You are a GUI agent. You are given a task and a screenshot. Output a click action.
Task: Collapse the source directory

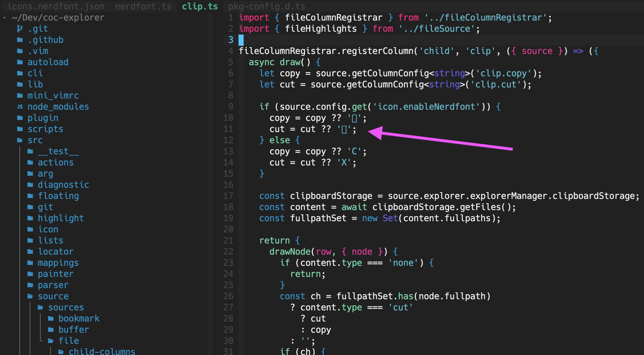(x=53, y=296)
